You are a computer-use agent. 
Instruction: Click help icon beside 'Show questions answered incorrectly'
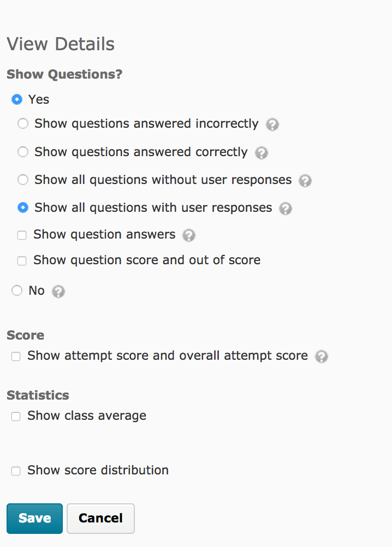272,125
